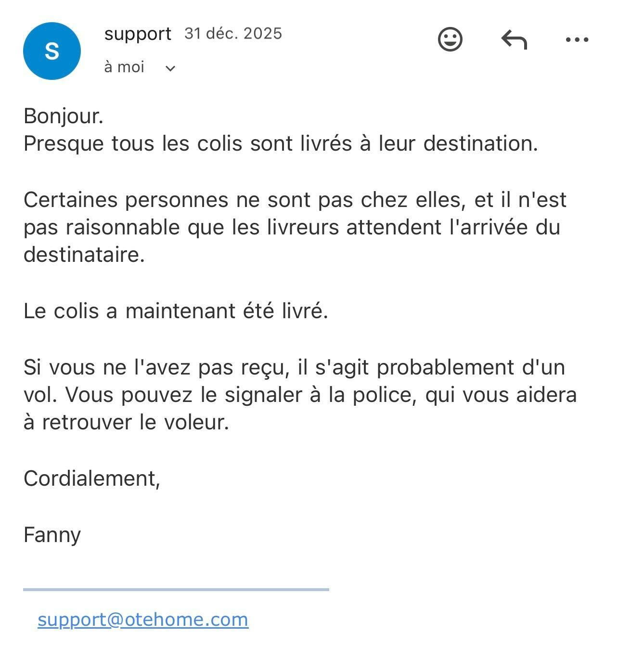Image resolution: width=618 pixels, height=672 pixels.
Task: Click the "Fanny" signature name
Action: tap(52, 535)
